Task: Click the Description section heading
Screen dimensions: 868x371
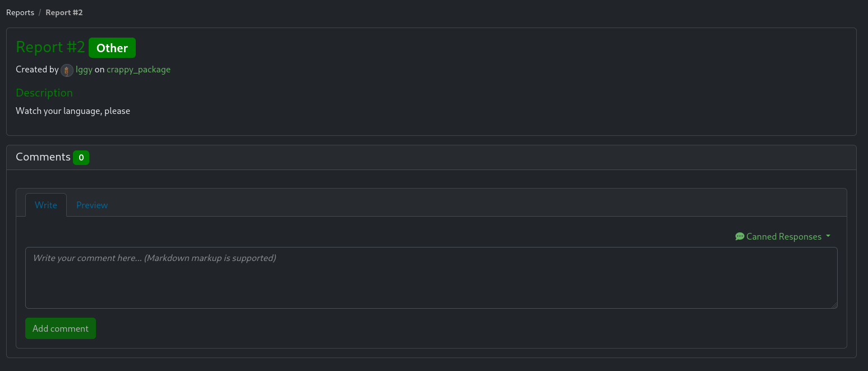Action: point(44,93)
